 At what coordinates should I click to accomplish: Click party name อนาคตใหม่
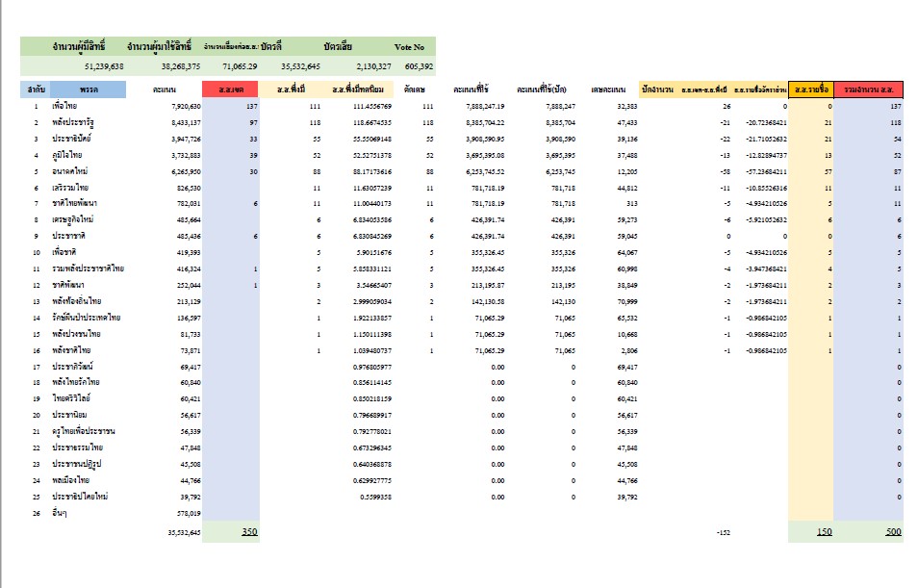pyautogui.click(x=69, y=171)
